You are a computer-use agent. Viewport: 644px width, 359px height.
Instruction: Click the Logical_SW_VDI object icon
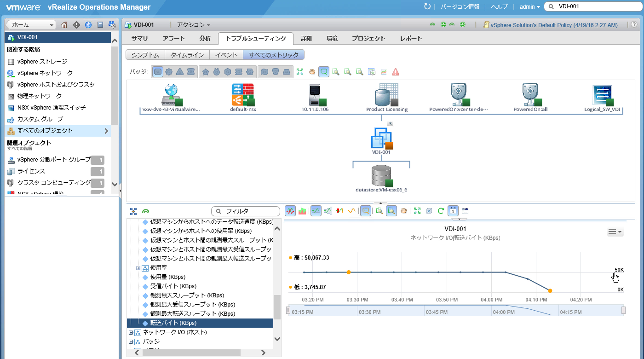click(x=603, y=96)
